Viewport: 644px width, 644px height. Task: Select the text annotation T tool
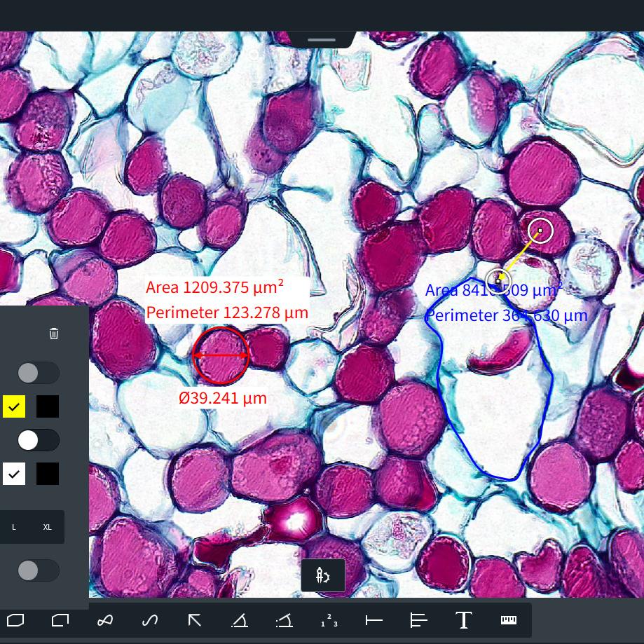pyautogui.click(x=464, y=620)
